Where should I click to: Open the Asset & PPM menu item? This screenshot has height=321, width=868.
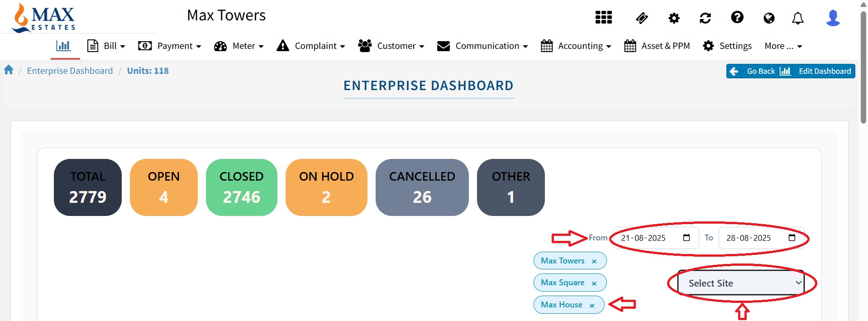[657, 46]
